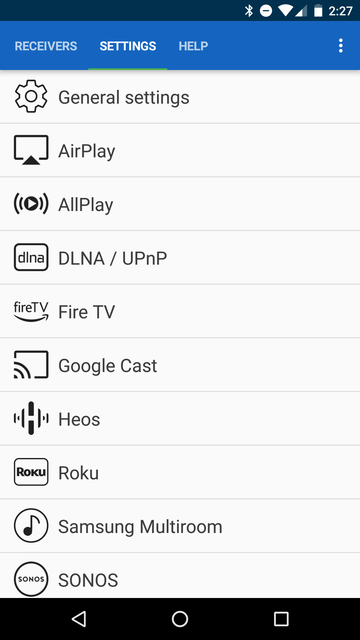Viewport: 360px width, 640px height.
Task: Tap the fireTV logo icon
Action: pyautogui.click(x=31, y=311)
